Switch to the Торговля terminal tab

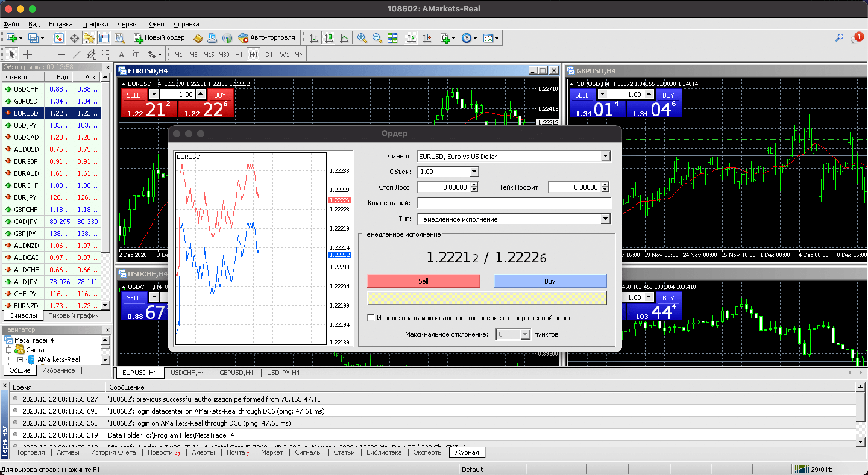(31, 452)
